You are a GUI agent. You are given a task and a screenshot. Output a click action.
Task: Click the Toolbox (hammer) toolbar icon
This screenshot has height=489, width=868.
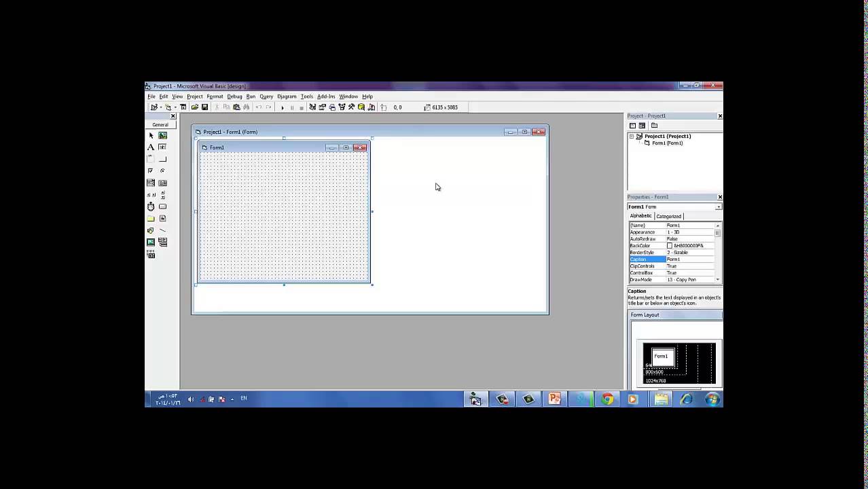click(351, 107)
